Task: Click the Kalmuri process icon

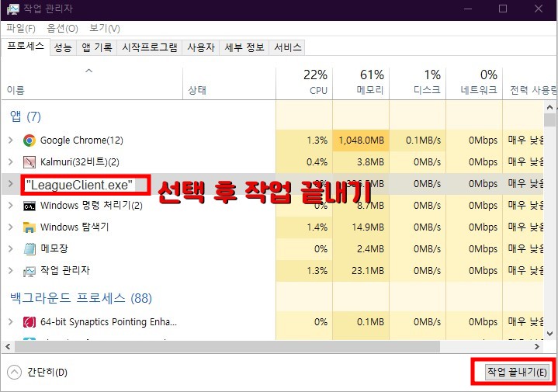Action: (29, 162)
